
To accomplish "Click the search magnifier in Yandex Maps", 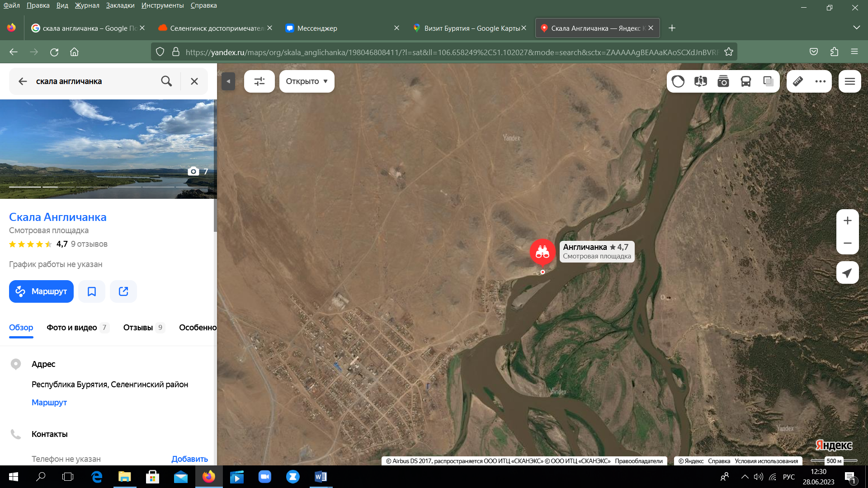I will point(166,81).
